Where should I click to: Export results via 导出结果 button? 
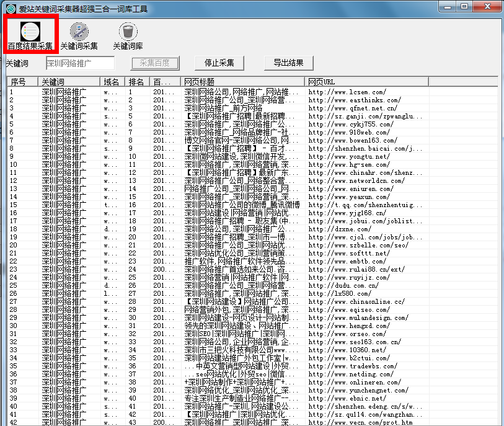click(288, 63)
